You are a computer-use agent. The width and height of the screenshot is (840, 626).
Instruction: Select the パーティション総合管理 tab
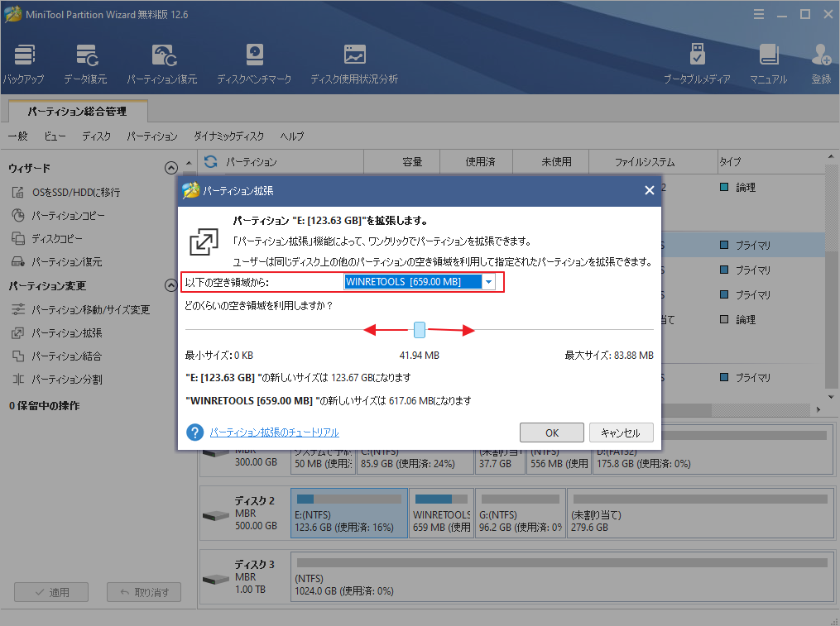(78, 112)
